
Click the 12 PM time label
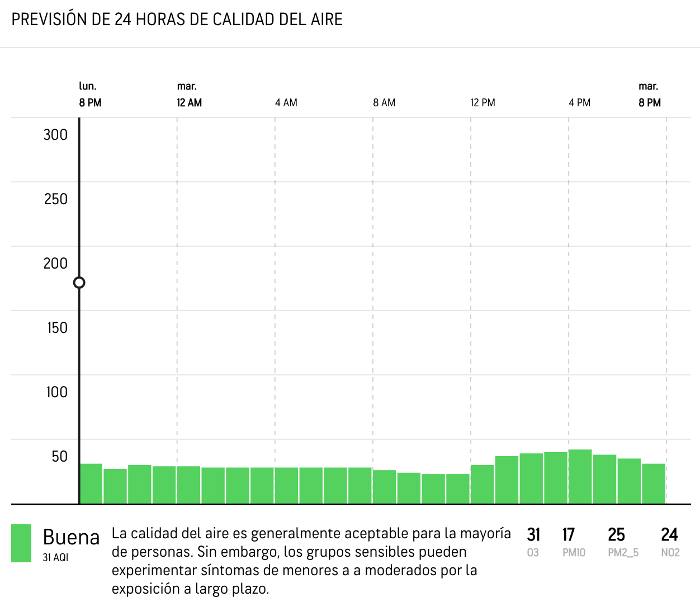483,103
